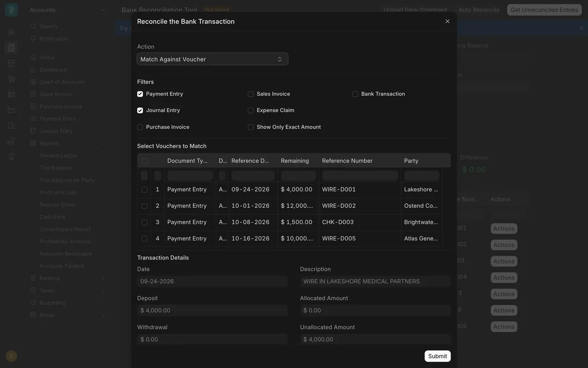
Task: Open General Ledger in the sidebar
Action: point(59,155)
